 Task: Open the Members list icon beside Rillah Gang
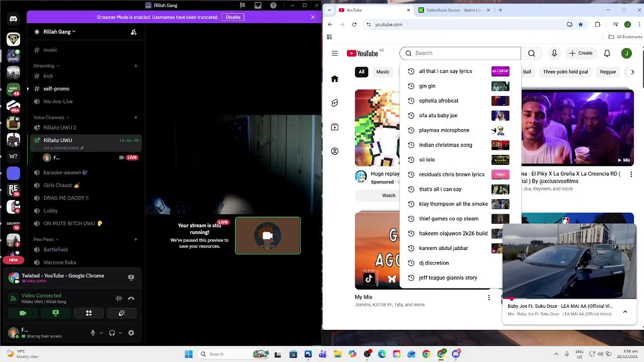(x=133, y=32)
